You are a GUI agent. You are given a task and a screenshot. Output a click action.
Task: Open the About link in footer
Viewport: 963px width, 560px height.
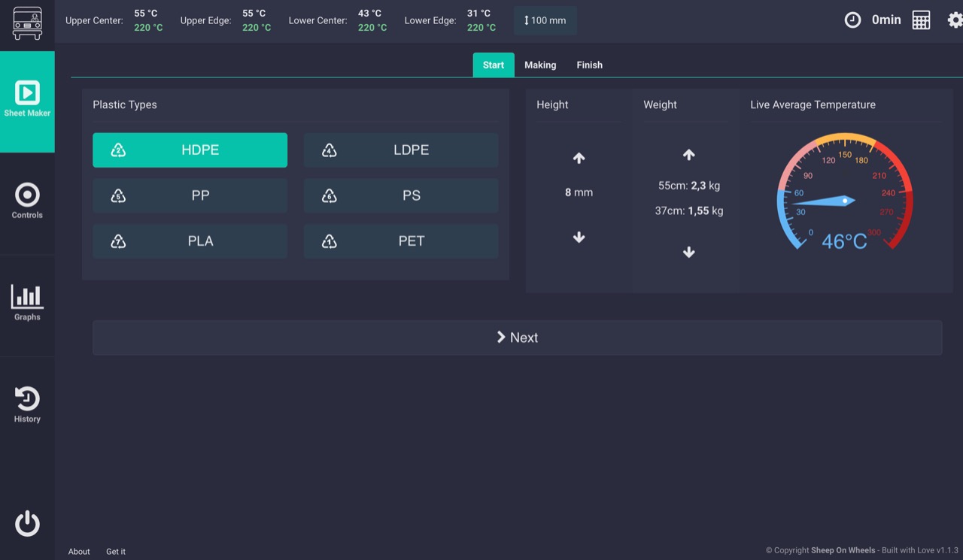tap(79, 552)
